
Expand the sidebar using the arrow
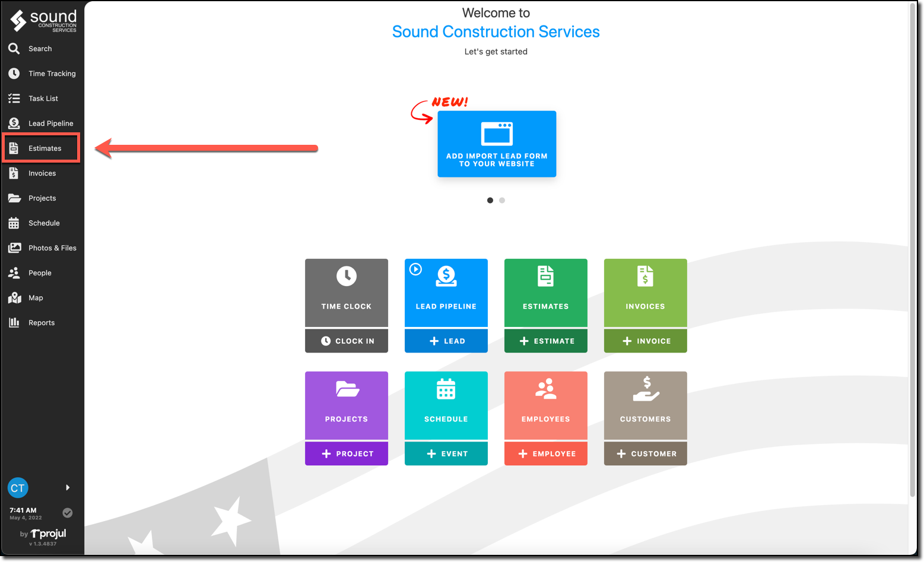pos(67,487)
